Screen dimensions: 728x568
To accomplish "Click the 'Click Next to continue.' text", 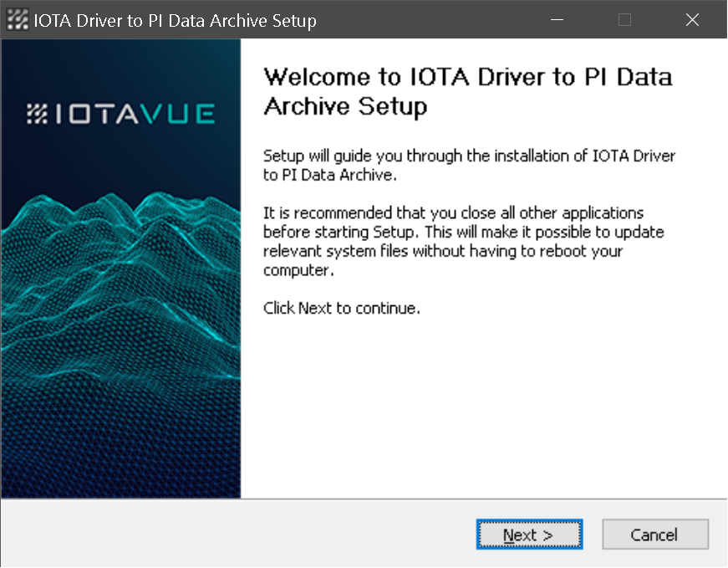I will coord(342,308).
